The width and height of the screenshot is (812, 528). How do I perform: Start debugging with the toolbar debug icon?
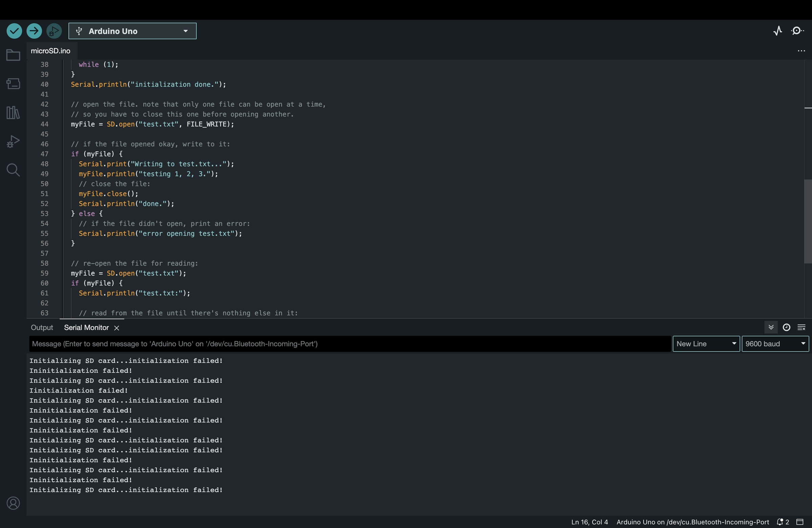54,31
